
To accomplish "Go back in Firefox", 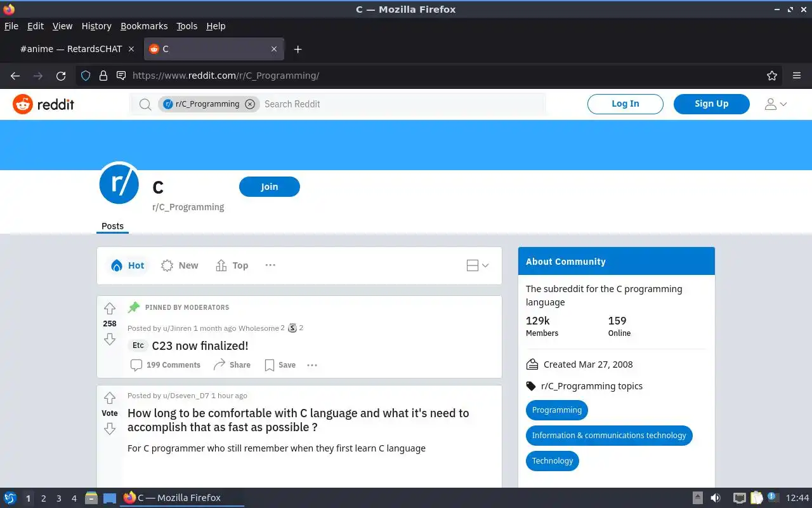I will click(x=15, y=76).
